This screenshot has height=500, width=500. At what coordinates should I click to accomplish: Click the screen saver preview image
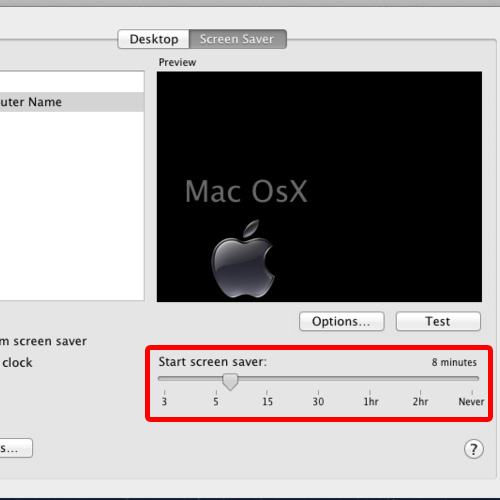(x=319, y=187)
